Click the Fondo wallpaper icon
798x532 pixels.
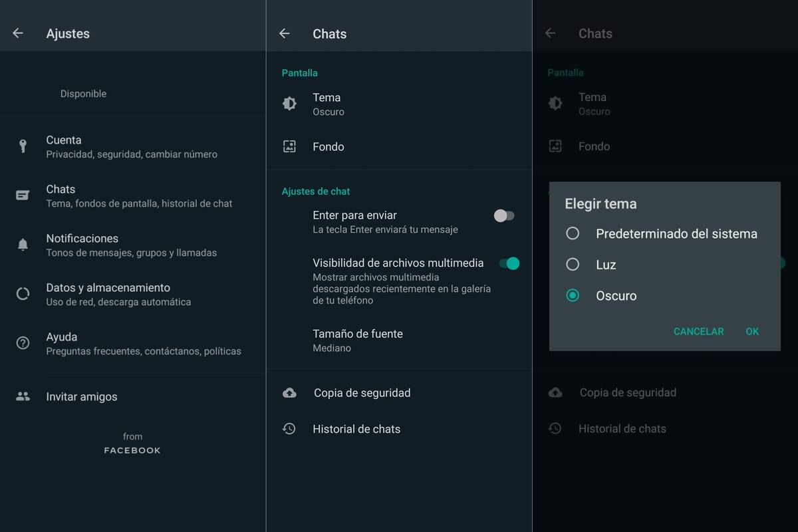coord(289,146)
